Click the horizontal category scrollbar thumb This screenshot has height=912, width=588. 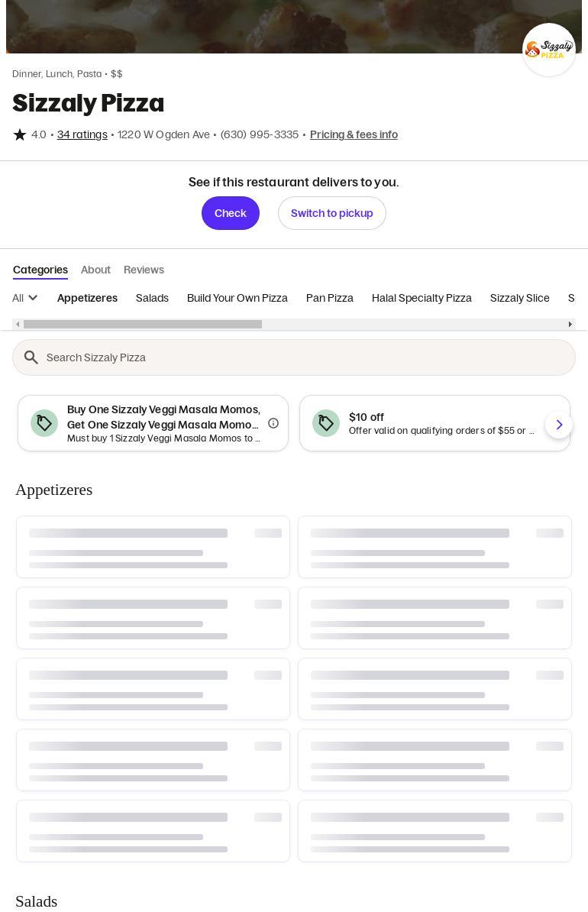coord(142,325)
